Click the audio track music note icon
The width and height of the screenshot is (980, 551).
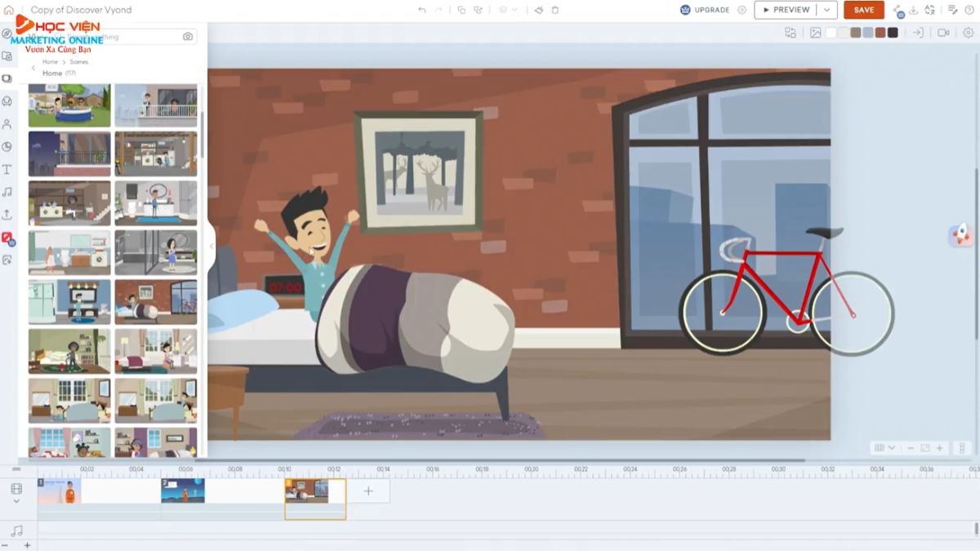16,531
